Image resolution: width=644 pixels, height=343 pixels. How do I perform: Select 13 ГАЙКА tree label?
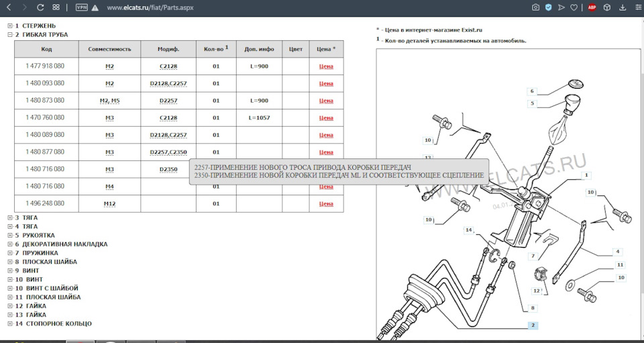click(30, 315)
